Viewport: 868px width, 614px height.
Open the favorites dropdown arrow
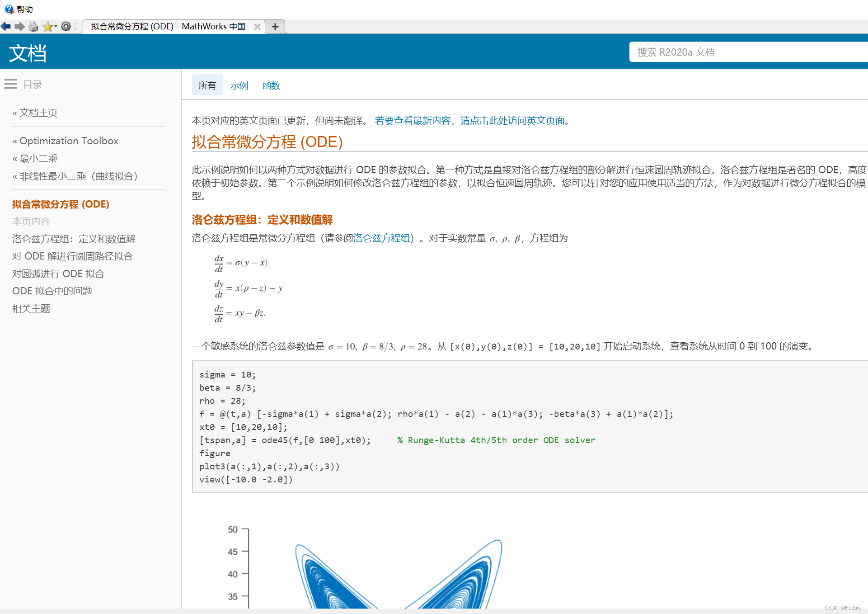(x=56, y=27)
